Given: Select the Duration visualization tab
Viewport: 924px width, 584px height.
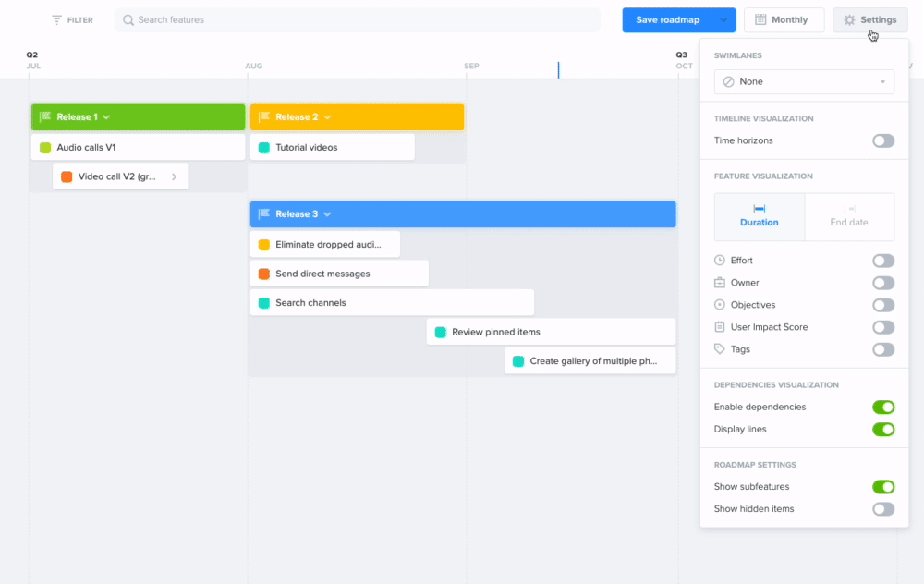Looking at the screenshot, I should [x=759, y=216].
